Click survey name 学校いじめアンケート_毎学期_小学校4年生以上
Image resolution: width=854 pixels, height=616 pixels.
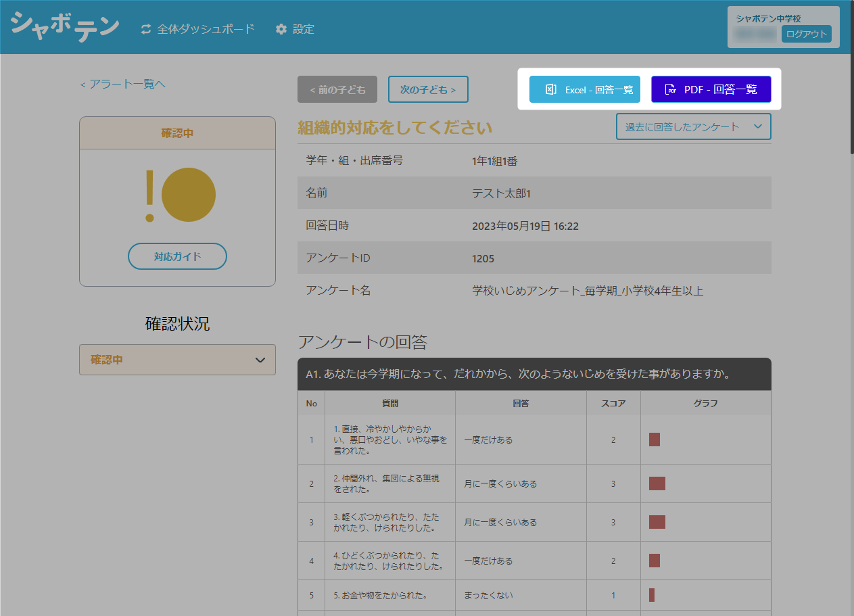coord(588,291)
